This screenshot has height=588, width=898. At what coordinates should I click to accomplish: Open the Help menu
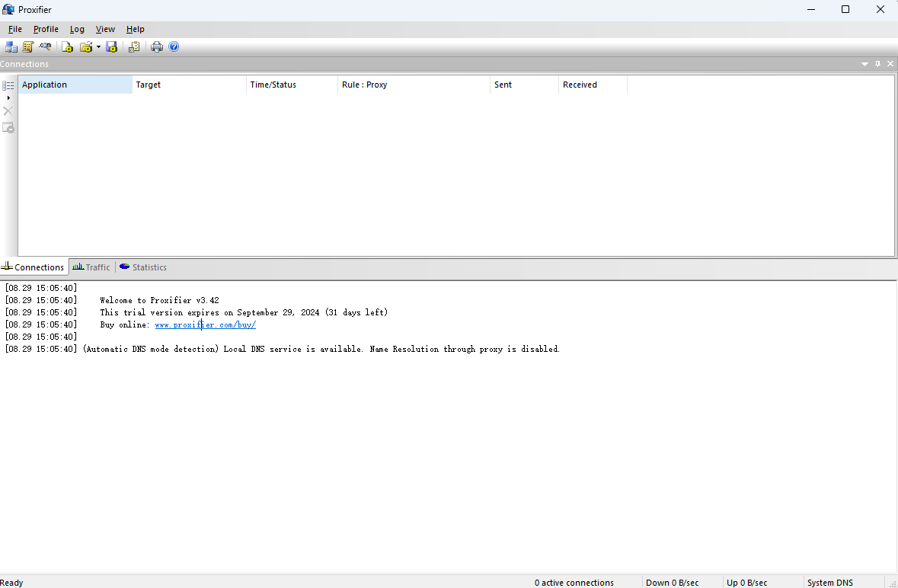[135, 29]
